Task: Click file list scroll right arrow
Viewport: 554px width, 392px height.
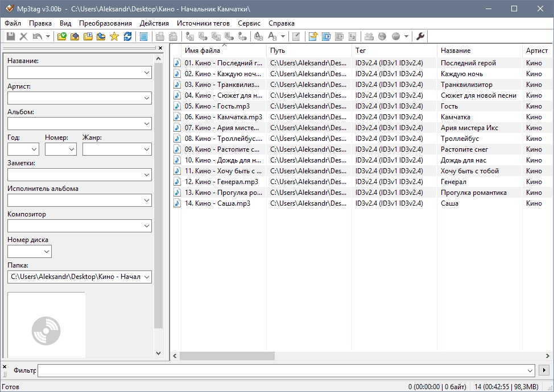Action: [548, 356]
